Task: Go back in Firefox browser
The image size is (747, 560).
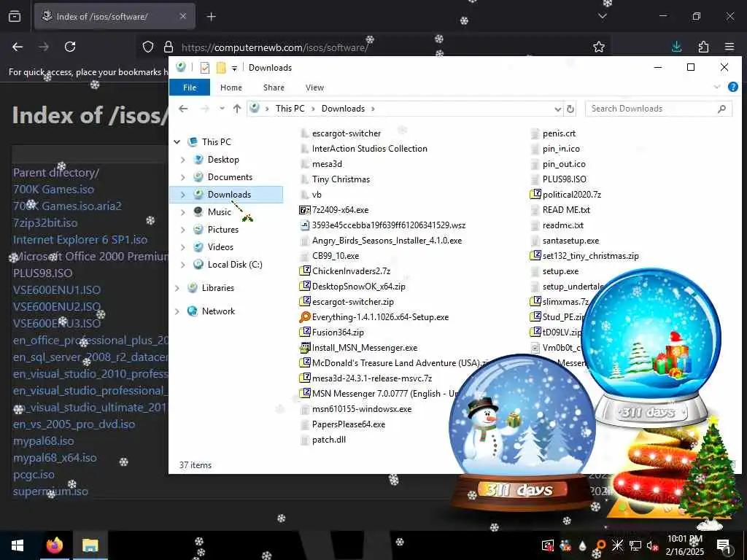Action: coord(18,47)
